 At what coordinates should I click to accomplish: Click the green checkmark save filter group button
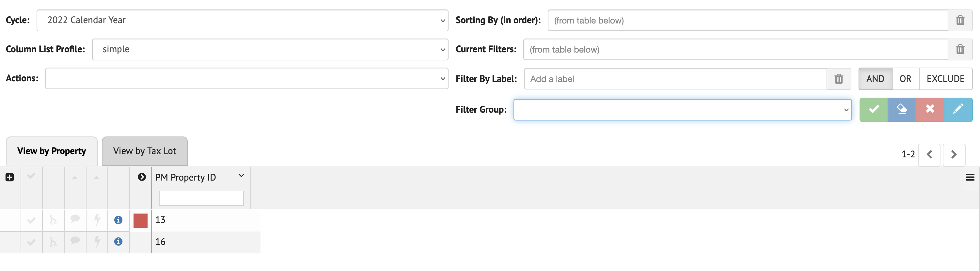[874, 110]
